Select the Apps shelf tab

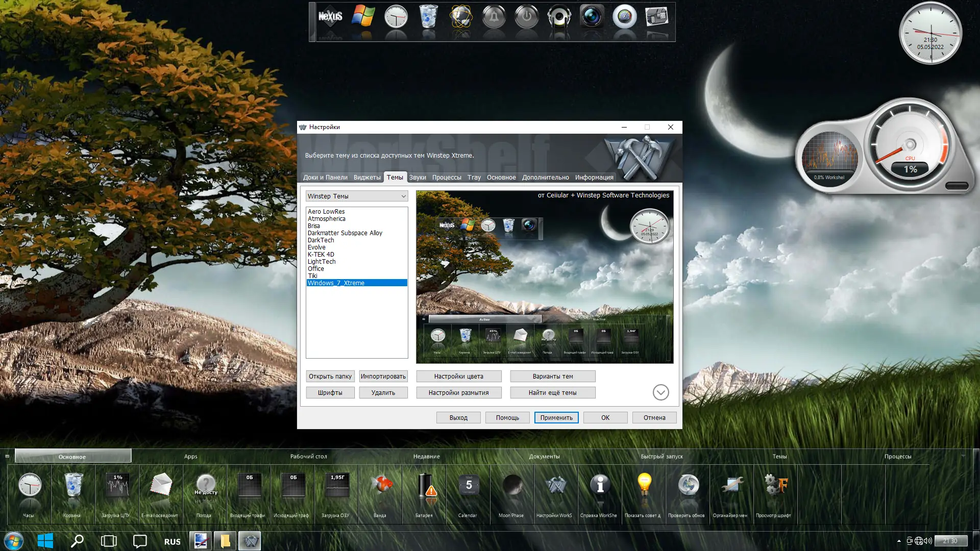pyautogui.click(x=190, y=457)
